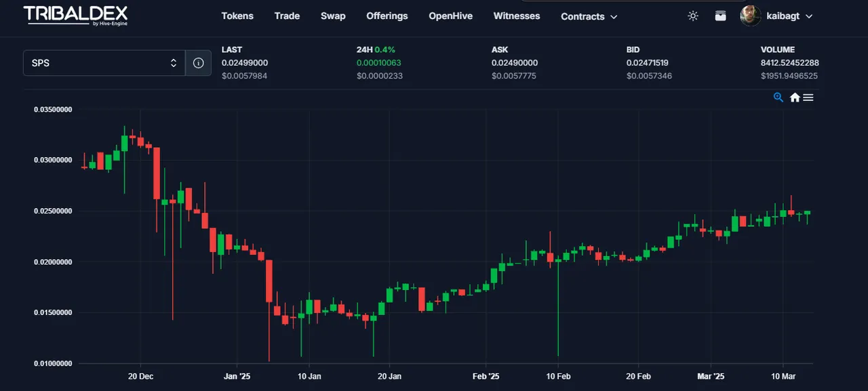Click the 24H change value 0.00010063

click(x=380, y=63)
